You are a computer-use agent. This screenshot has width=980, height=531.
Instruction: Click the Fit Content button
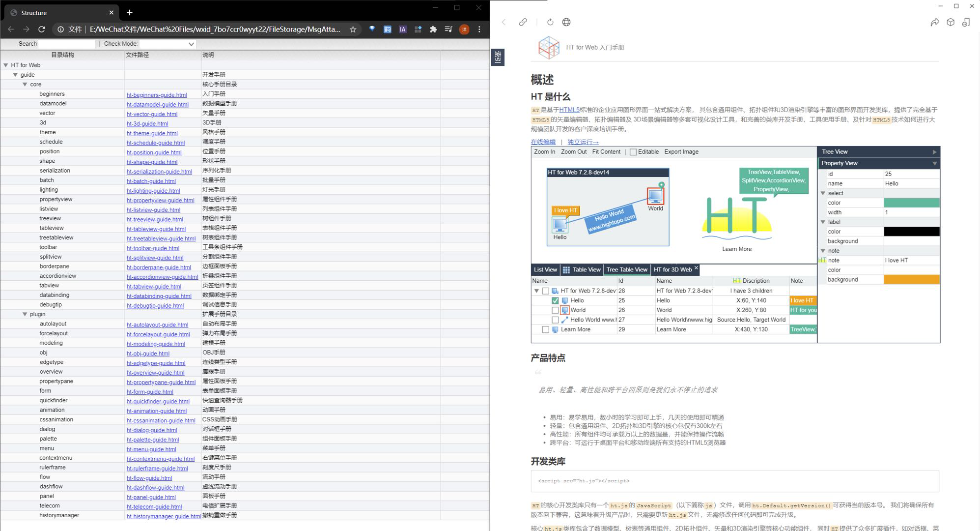606,152
